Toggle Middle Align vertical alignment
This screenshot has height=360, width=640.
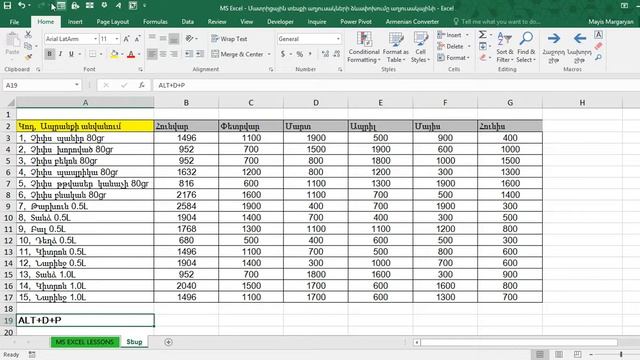tap(163, 39)
